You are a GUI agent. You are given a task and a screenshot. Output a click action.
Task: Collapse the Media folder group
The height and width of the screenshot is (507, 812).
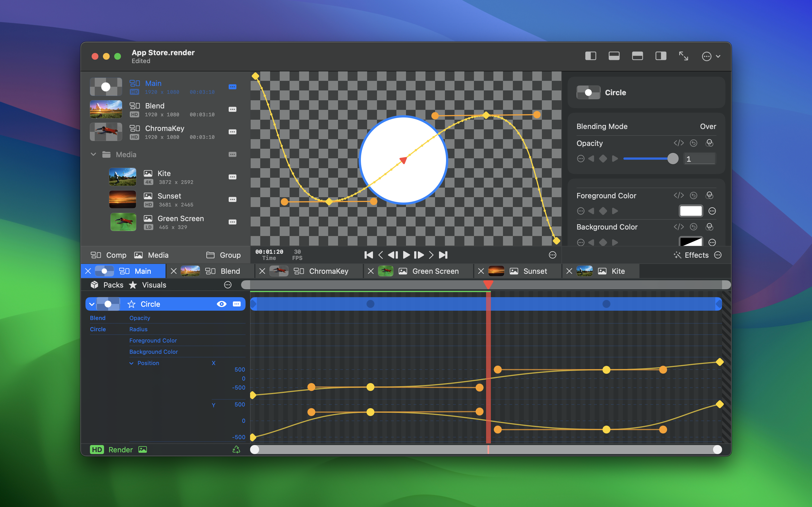click(93, 155)
